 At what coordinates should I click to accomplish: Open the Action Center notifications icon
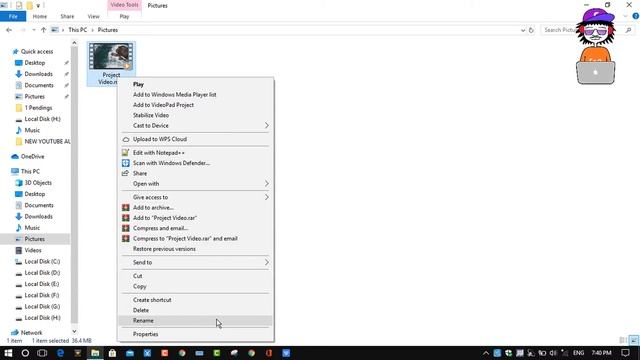point(626,353)
